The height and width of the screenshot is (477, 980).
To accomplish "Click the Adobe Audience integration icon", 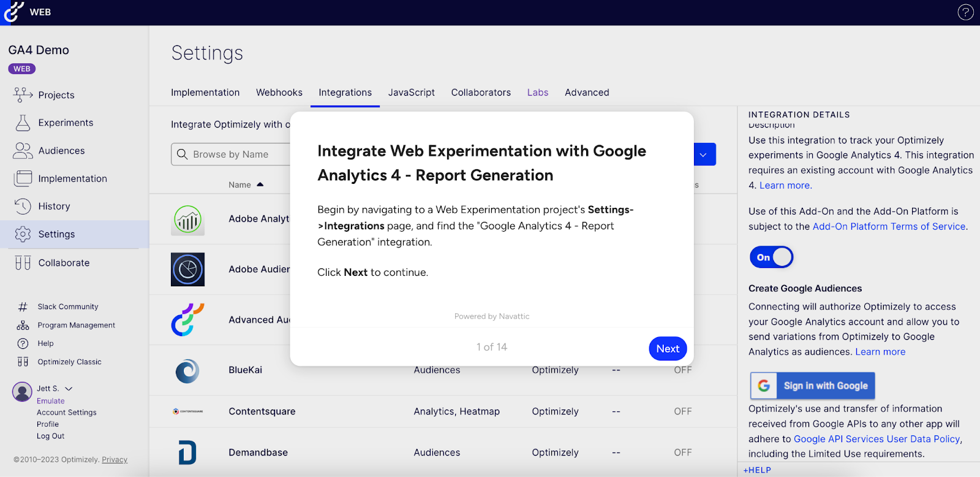I will point(187,269).
